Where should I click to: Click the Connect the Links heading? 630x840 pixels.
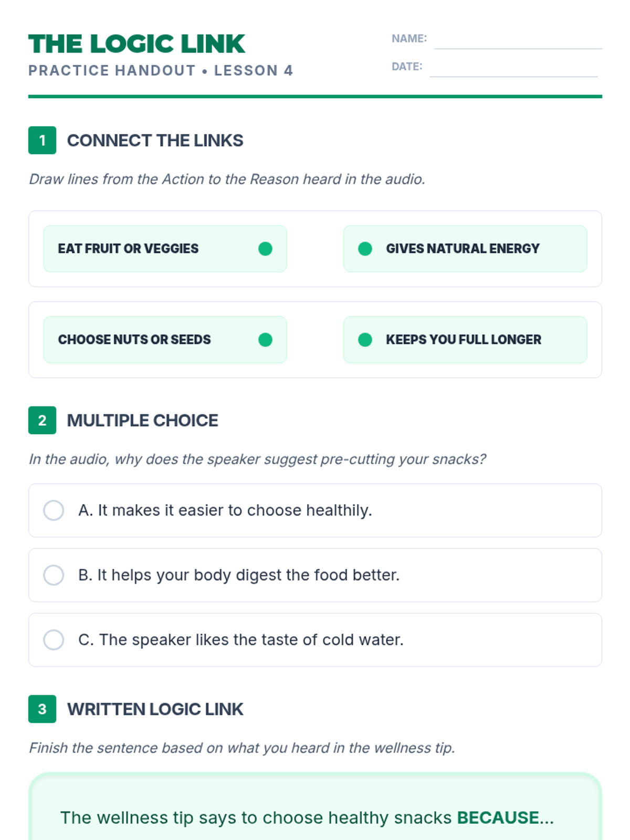[x=155, y=141]
